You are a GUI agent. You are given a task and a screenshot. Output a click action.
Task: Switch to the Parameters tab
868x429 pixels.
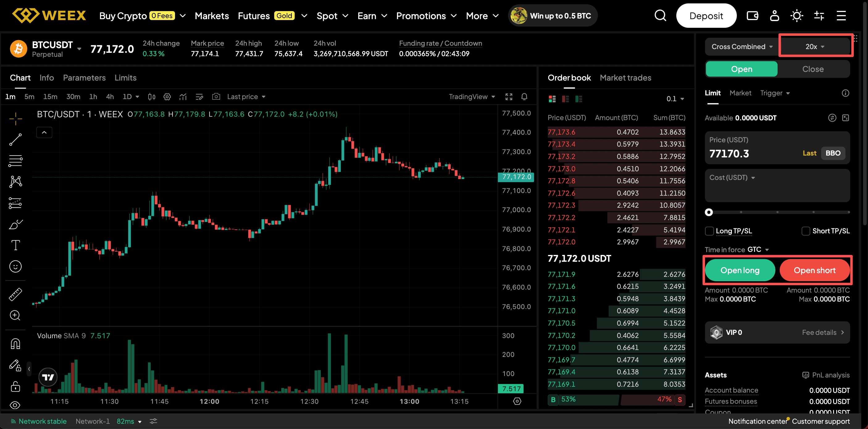click(x=84, y=78)
